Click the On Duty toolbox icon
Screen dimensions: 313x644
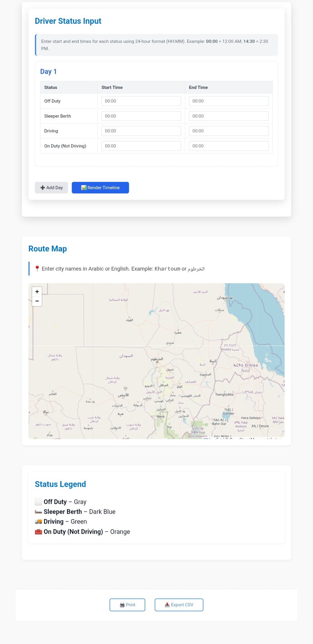[38, 532]
